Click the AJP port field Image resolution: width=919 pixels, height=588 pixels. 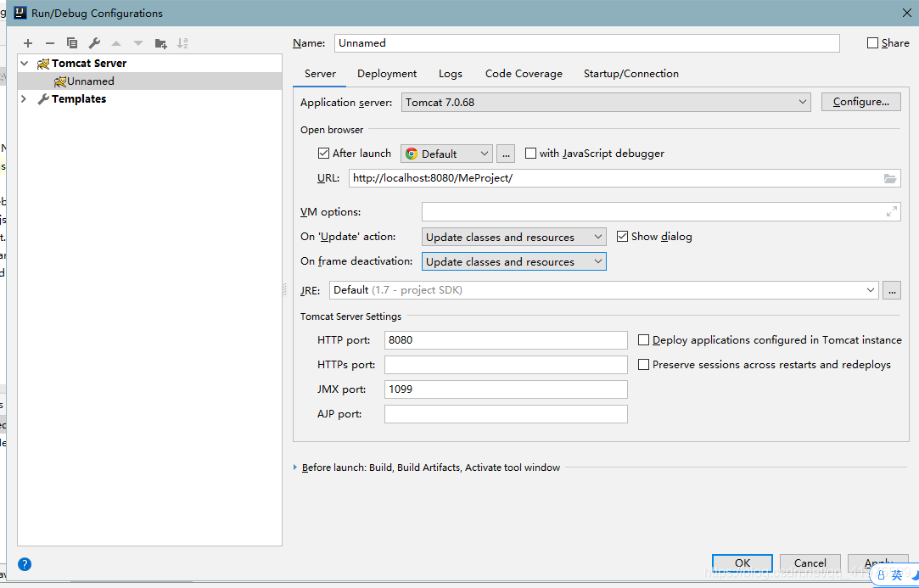click(x=506, y=414)
